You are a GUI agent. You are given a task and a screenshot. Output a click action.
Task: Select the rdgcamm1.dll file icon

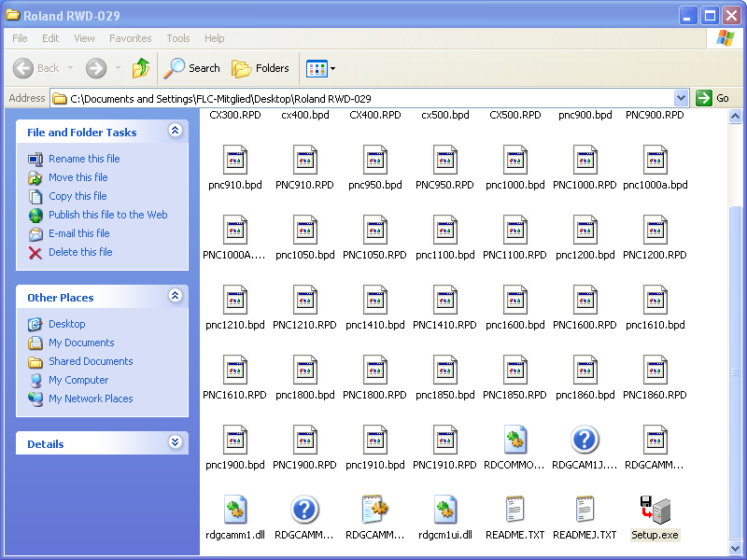(235, 509)
